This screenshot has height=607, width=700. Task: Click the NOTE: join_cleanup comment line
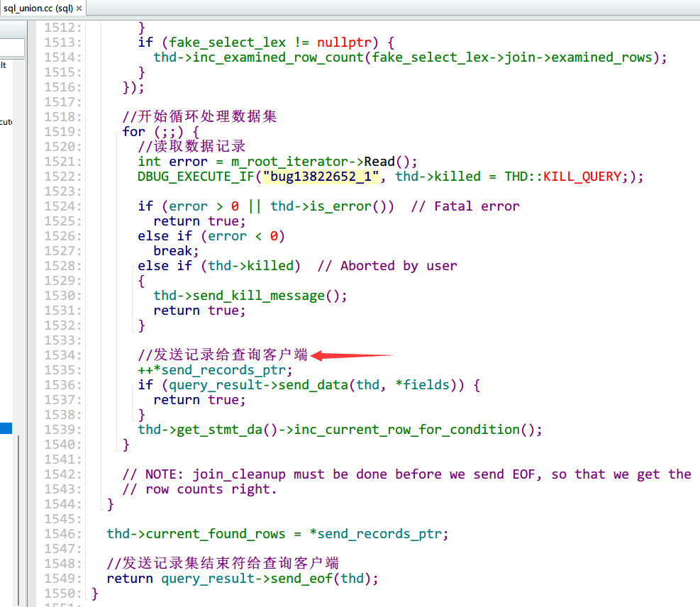coord(406,474)
